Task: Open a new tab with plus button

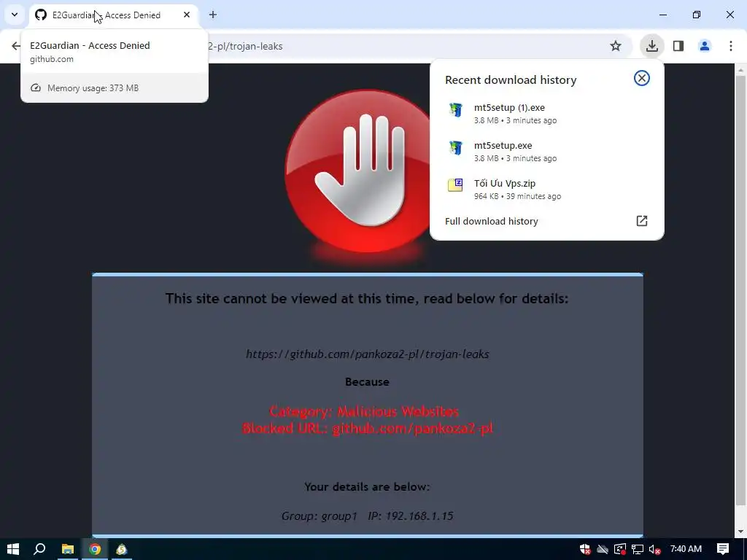Action: pos(213,15)
